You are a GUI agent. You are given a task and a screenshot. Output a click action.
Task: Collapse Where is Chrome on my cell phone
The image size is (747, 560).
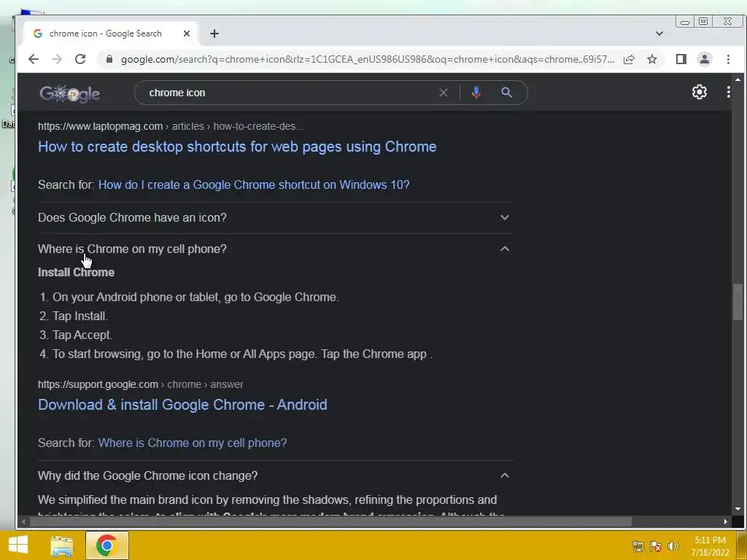[x=275, y=249]
